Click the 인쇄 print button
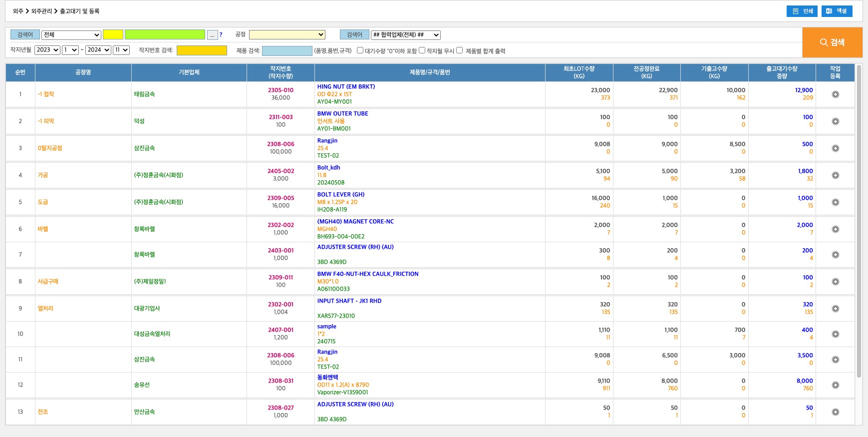868x437 pixels. click(802, 11)
